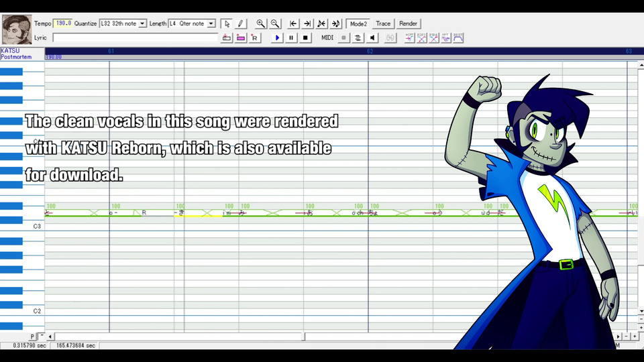This screenshot has width=644, height=362.
Task: Select the pencil draw tool
Action: click(x=240, y=24)
